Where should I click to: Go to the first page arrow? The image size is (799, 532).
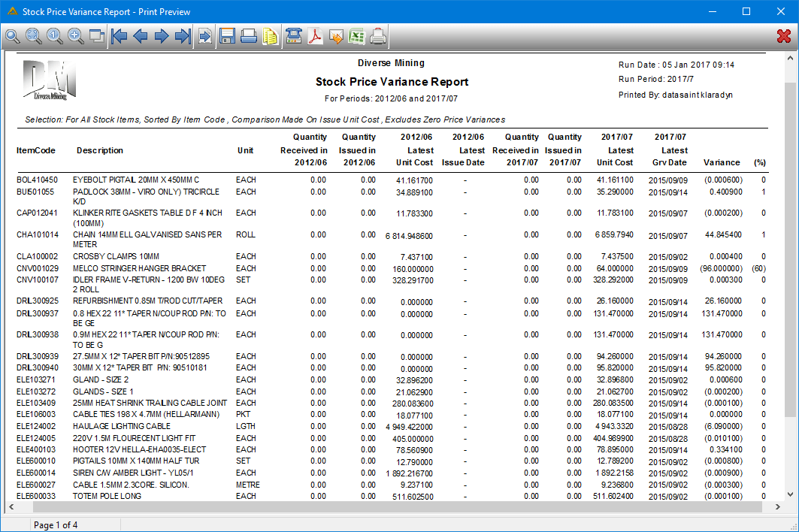[120, 36]
